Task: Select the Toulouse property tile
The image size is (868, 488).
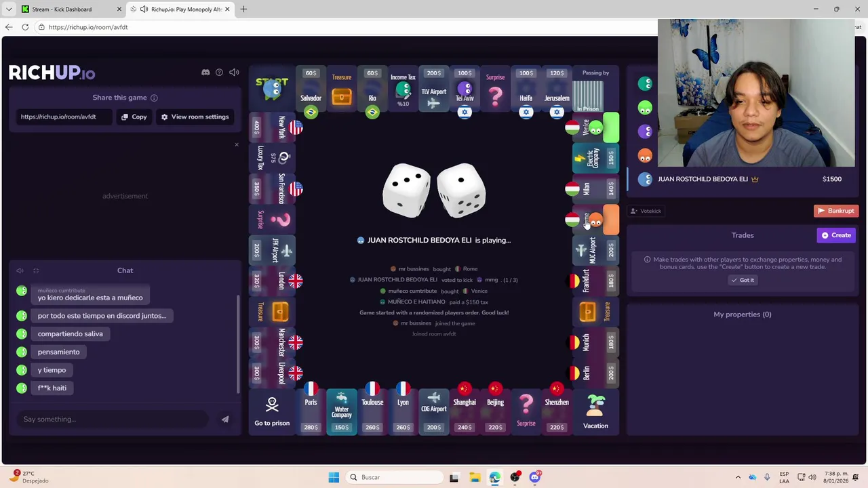Action: [372, 411]
